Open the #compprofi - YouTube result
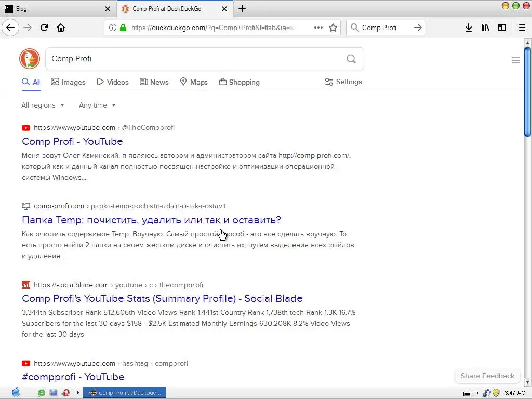 (x=73, y=377)
